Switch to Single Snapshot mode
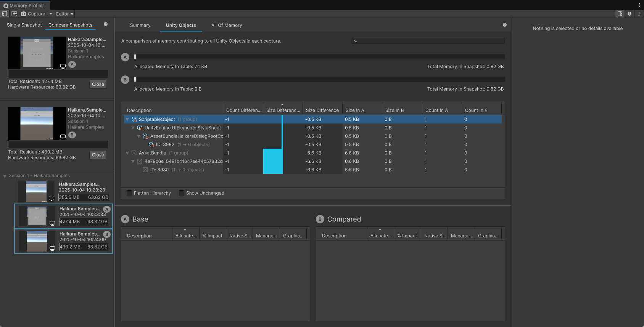The image size is (644, 327). [x=24, y=25]
